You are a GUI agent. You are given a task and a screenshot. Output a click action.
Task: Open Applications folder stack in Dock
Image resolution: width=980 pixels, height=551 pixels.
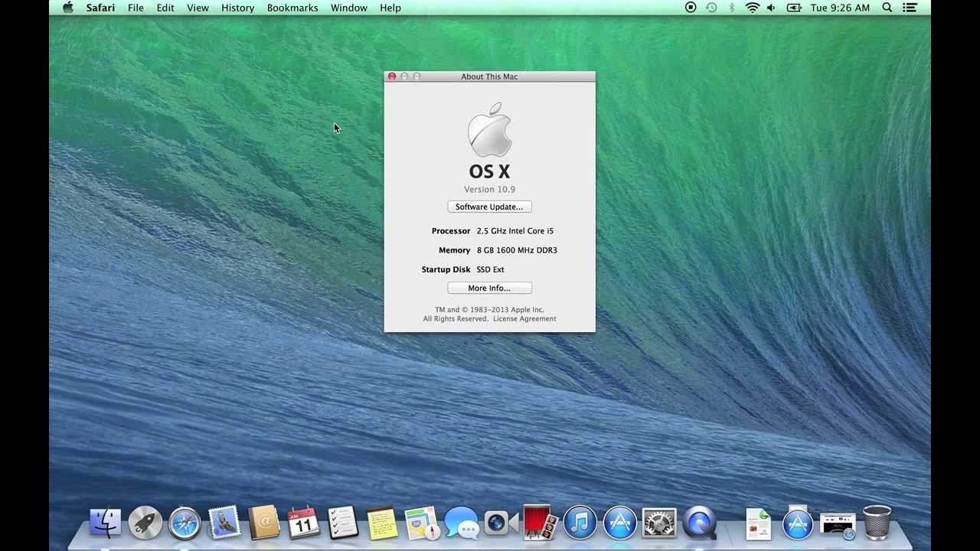coord(798,523)
